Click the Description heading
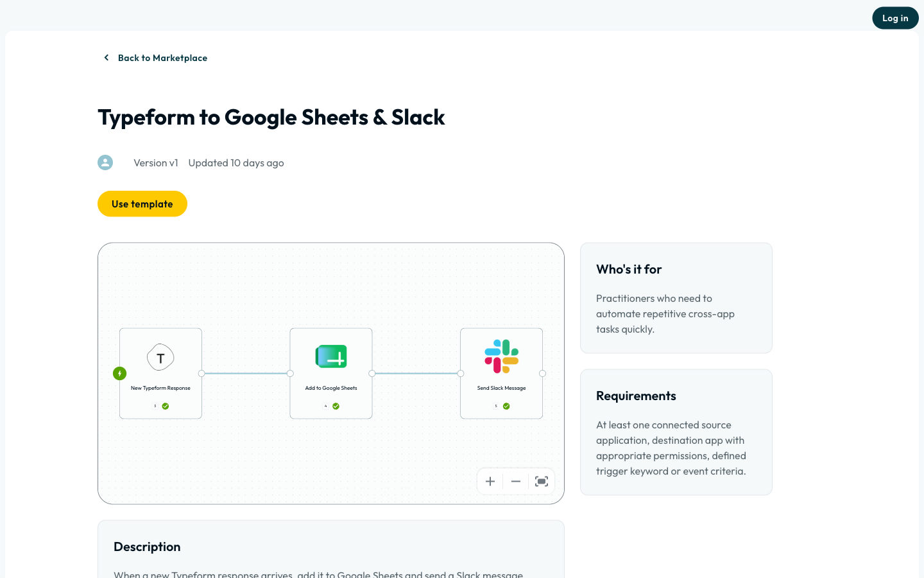Screen dimensions: 924x578 point(147,547)
